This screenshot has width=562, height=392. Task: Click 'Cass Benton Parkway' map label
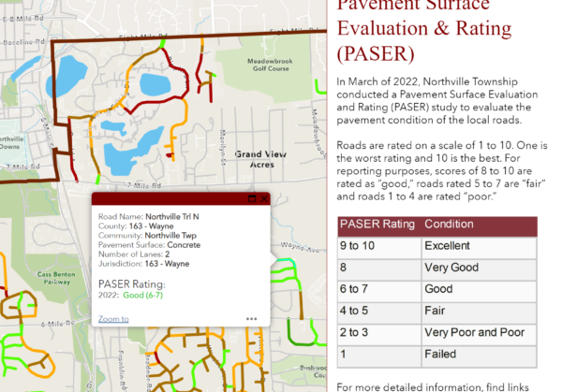click(x=56, y=278)
